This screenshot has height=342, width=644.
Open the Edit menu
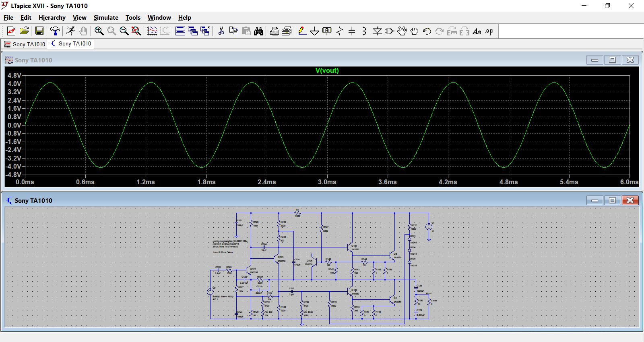26,18
